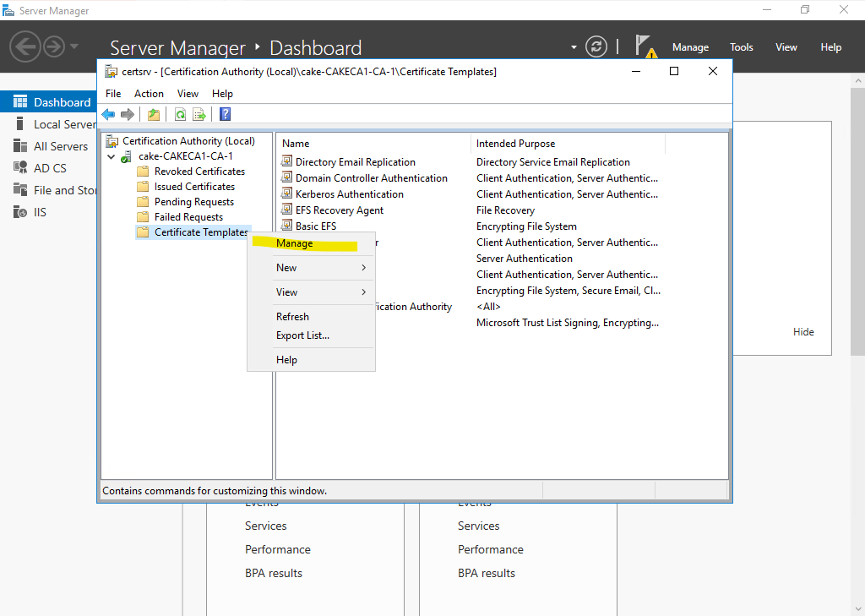The width and height of the screenshot is (865, 616).
Task: Click scrollbar up arrow in Server Manager
Action: [x=858, y=80]
